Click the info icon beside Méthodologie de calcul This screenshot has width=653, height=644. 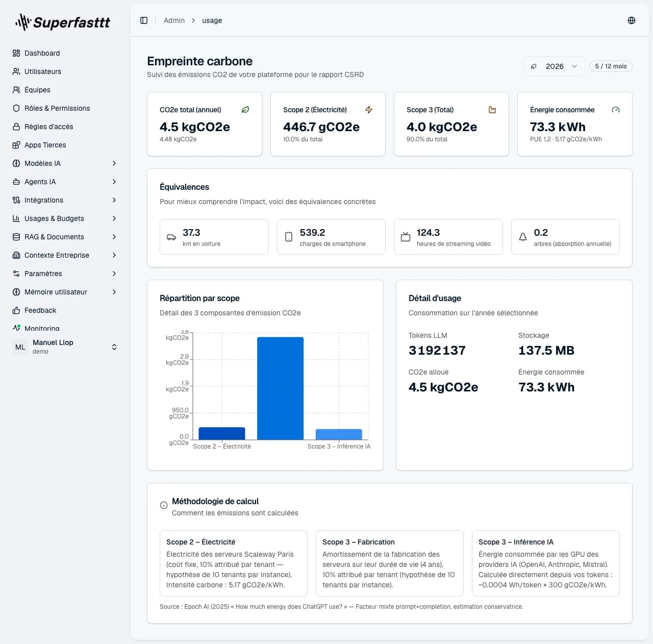pos(164,505)
